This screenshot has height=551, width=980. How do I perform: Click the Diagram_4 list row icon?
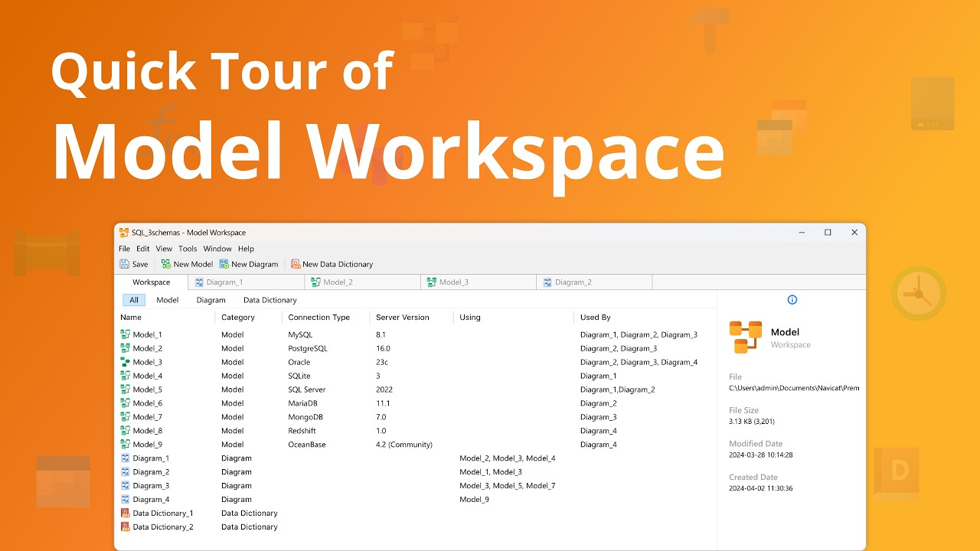[126, 500]
